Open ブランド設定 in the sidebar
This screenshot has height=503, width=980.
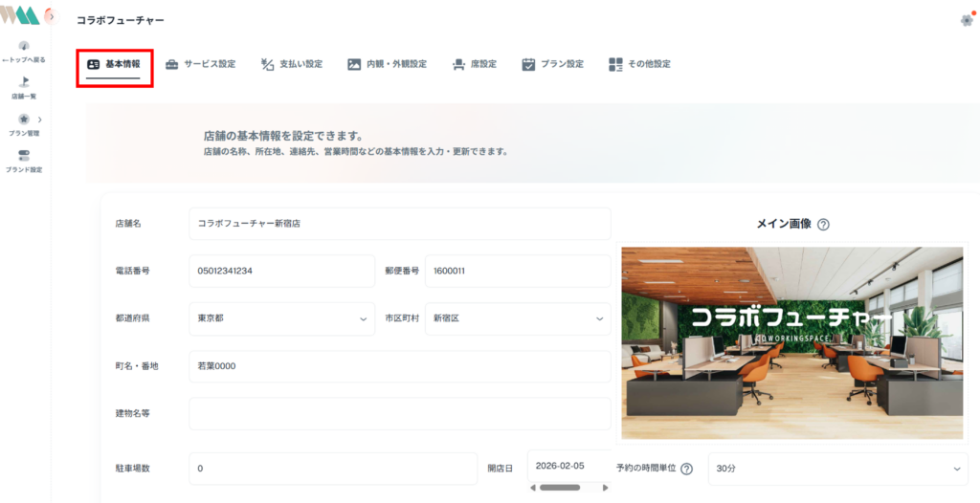point(24,156)
